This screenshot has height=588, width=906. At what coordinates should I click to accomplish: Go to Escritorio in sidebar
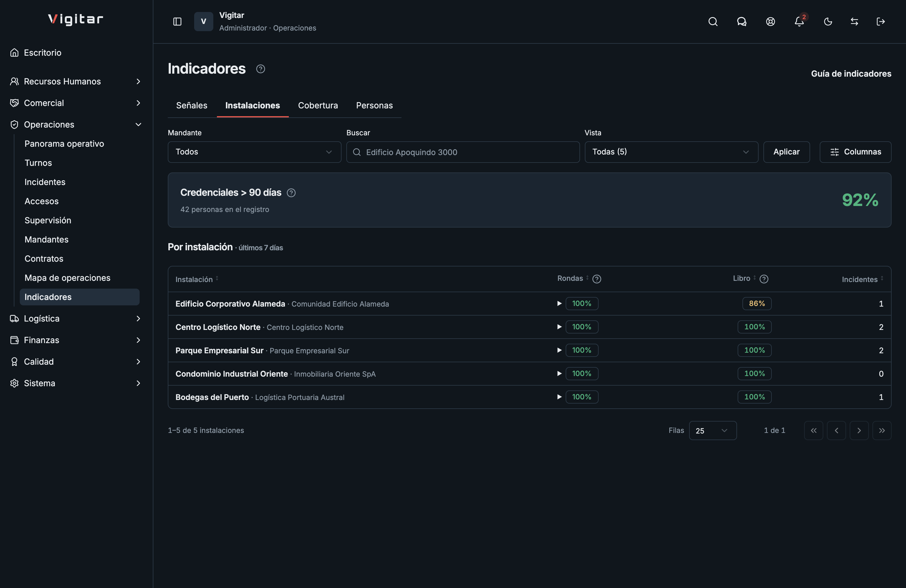(75, 52)
